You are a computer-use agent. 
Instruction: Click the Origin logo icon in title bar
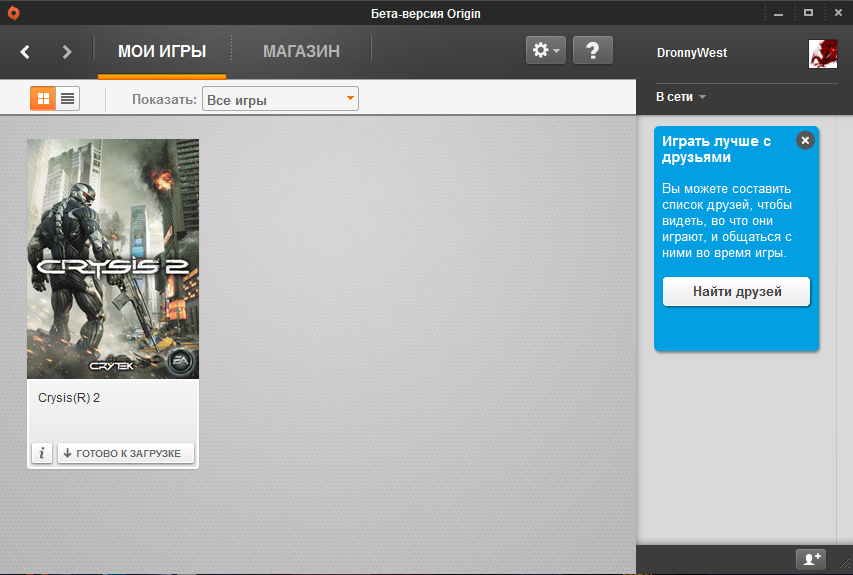pyautogui.click(x=14, y=13)
